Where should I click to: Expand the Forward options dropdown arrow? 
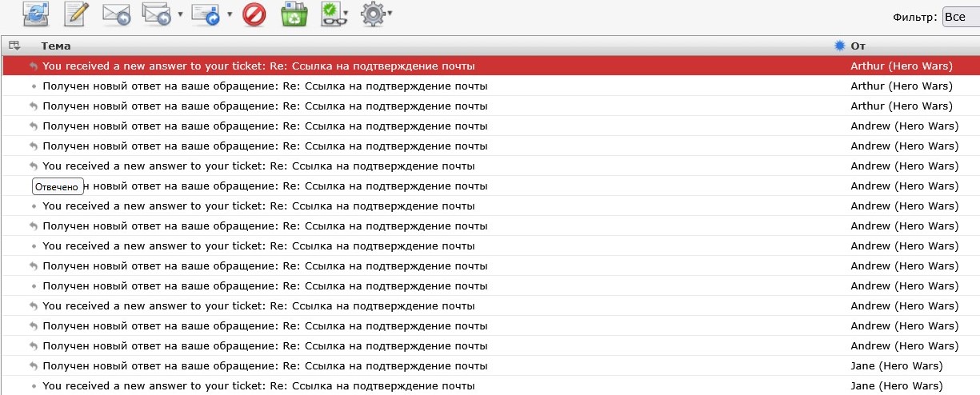tap(230, 14)
